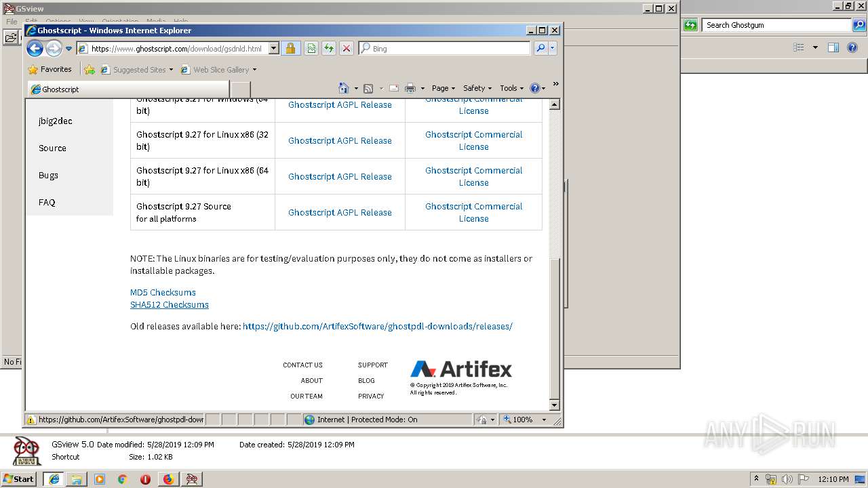This screenshot has width=868, height=488.
Task: Toggle Explorer preview pane icon
Action: click(833, 47)
